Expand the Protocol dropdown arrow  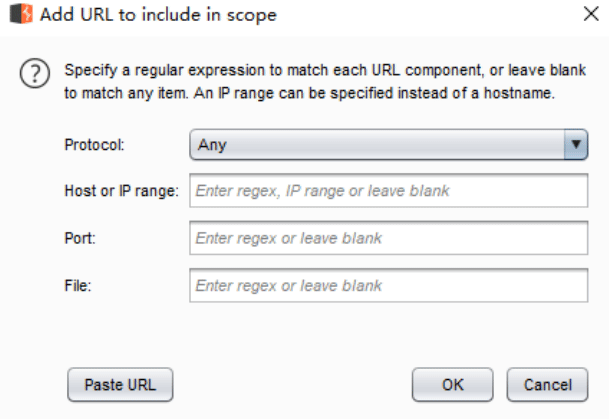click(x=576, y=145)
